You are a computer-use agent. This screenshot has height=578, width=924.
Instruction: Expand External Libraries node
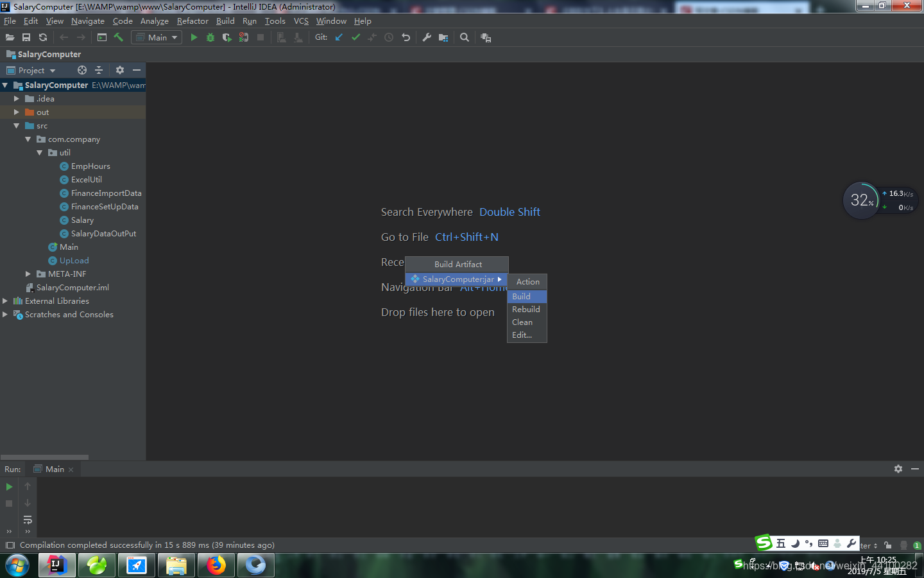[5, 301]
